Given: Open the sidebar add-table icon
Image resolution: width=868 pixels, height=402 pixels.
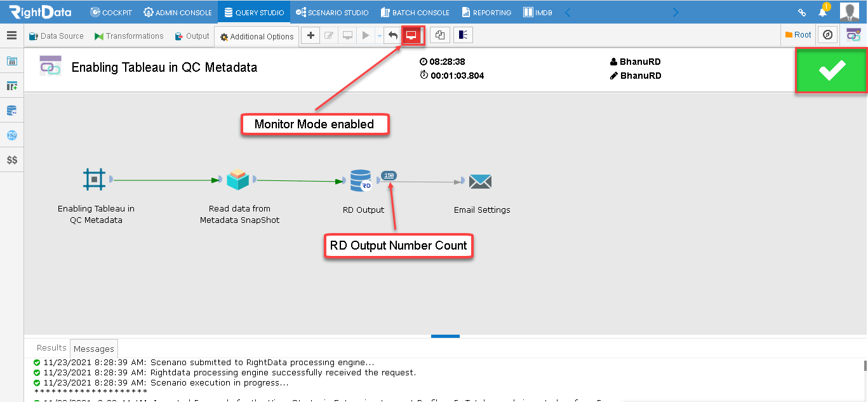Looking at the screenshot, I should click(12, 86).
